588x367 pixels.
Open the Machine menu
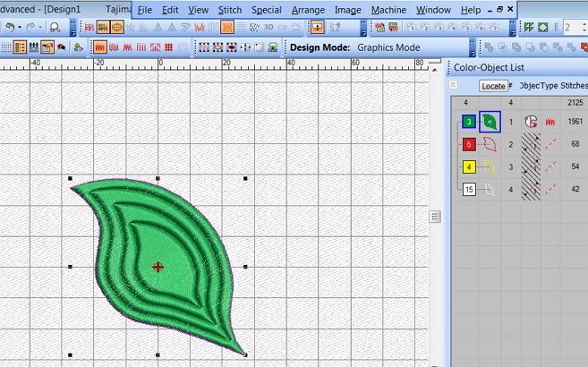pos(388,9)
